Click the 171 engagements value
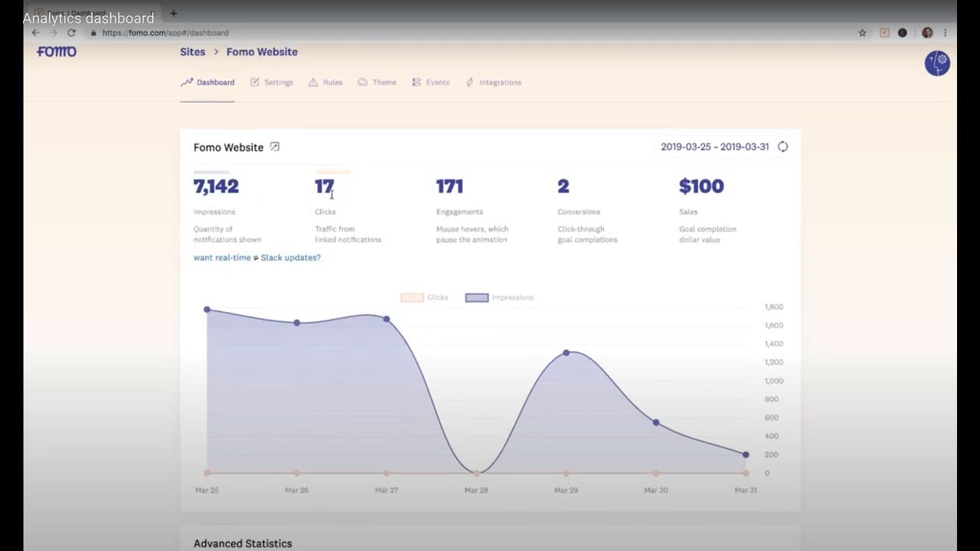Viewport: 980px width, 551px height. (x=449, y=186)
